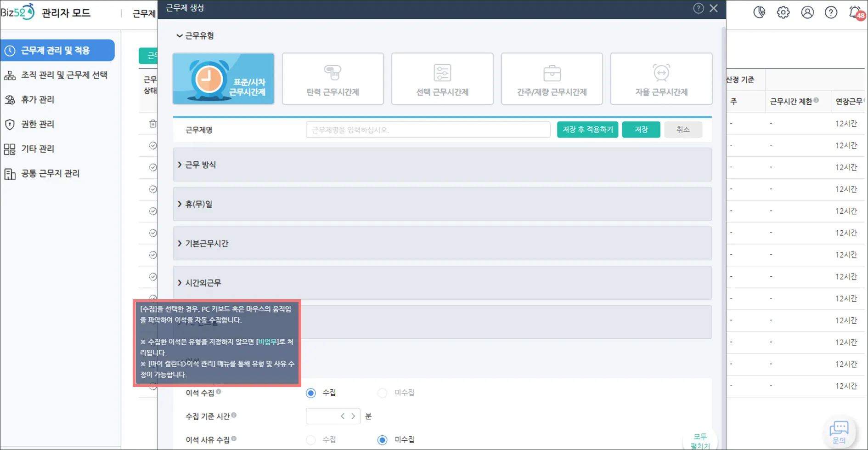Click info icon next to 이석 사유 수집
This screenshot has height=450, width=868.
point(234,439)
